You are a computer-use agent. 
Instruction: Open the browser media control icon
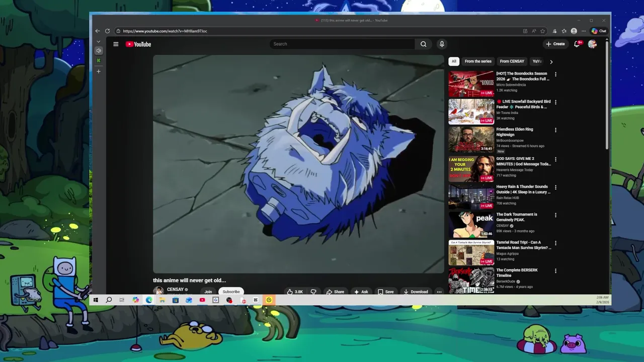554,31
